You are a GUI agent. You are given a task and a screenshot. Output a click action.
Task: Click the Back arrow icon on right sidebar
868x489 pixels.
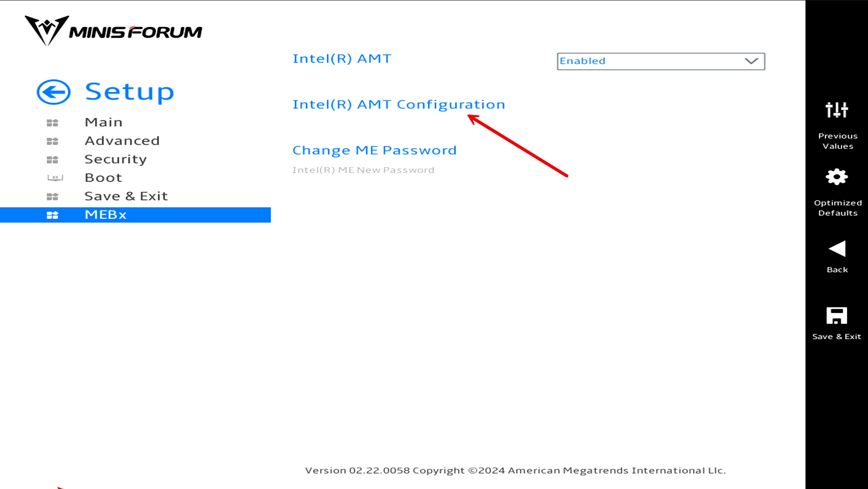[x=837, y=248]
